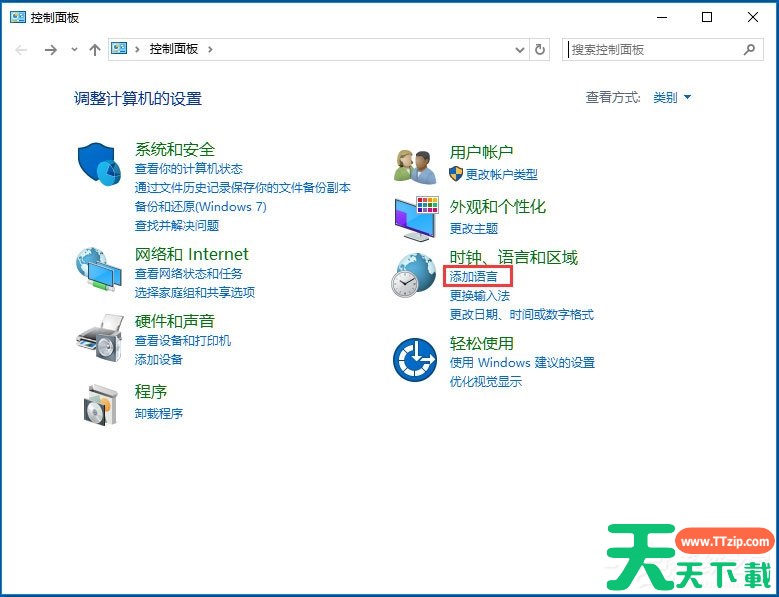Click the search magnifier icon

coord(749,49)
